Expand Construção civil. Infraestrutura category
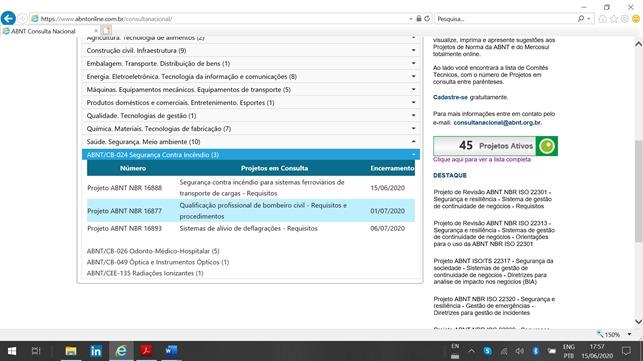The image size is (643, 361). pos(251,50)
